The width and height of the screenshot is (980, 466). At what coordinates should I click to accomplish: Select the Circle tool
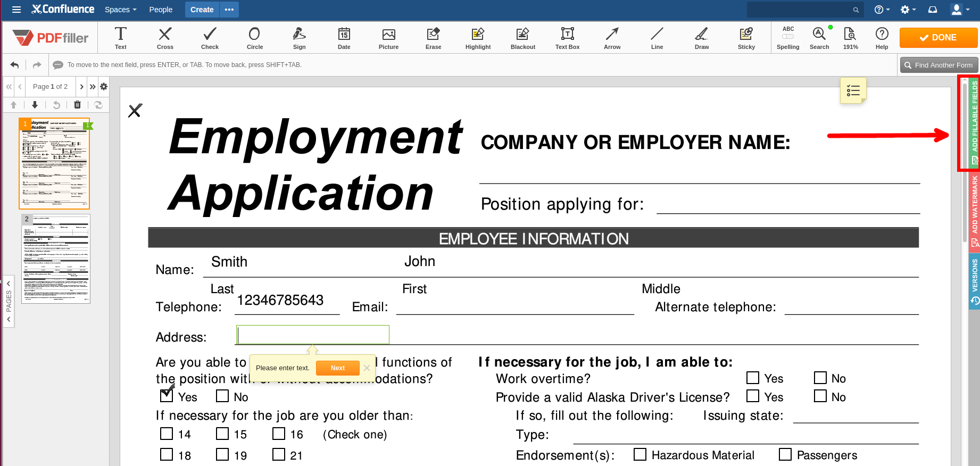(254, 38)
